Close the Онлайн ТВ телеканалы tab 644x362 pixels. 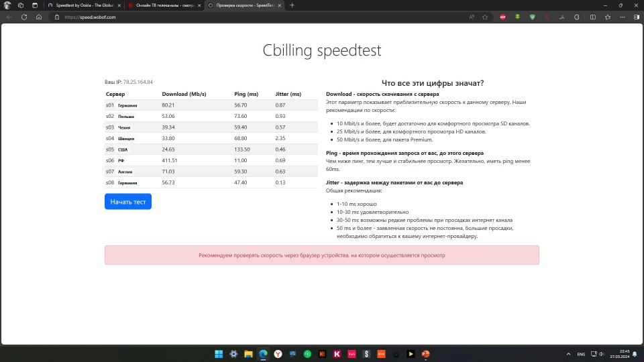pos(199,5)
